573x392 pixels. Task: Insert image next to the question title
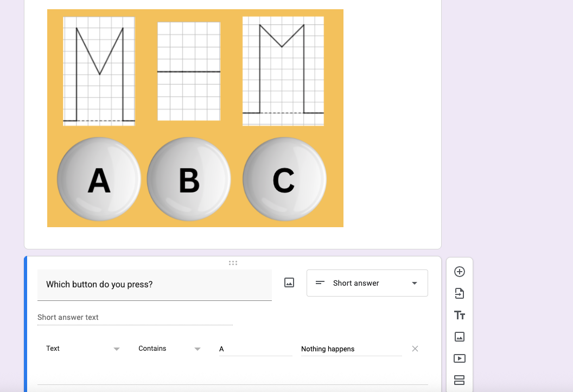289,282
